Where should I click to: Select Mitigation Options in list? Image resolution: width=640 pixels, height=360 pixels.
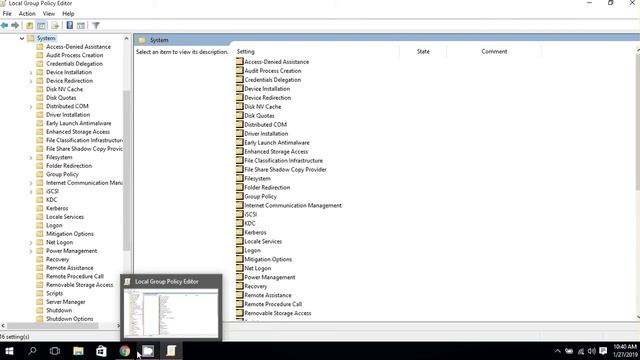click(268, 259)
